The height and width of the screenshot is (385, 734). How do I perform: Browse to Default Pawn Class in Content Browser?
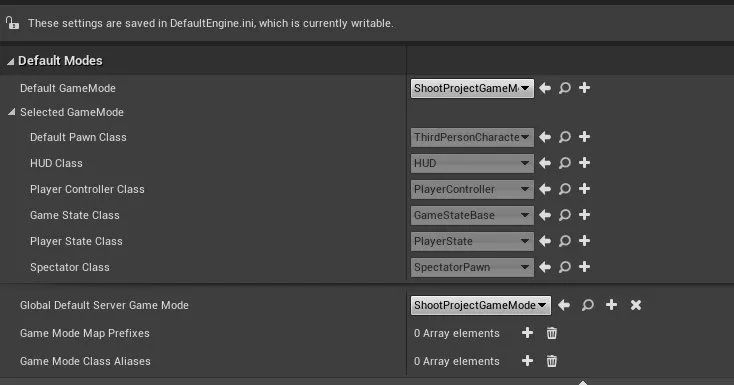[x=565, y=137]
